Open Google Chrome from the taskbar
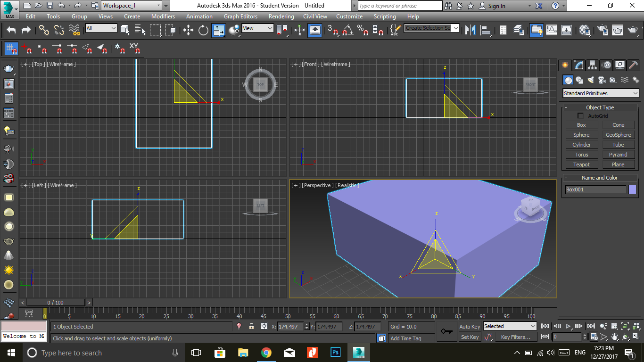 266,353
